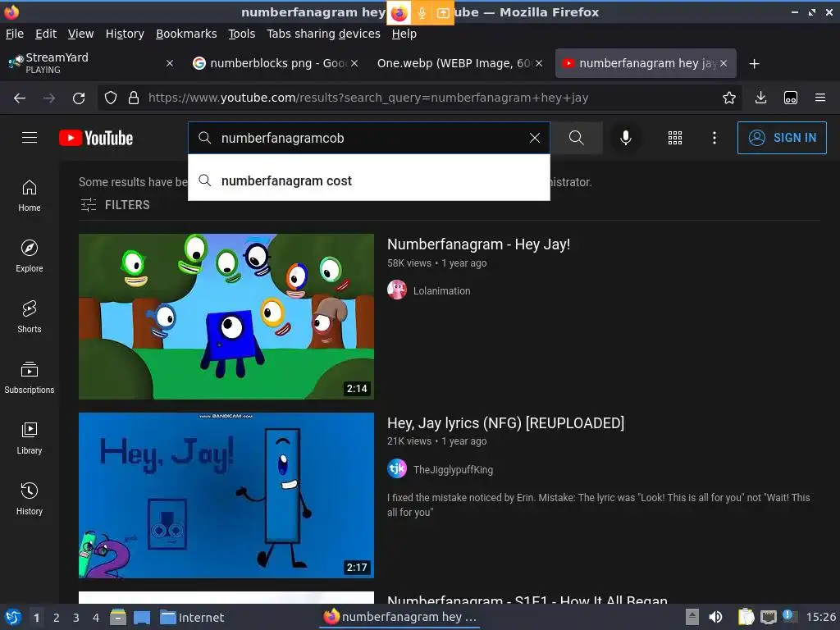Open YouTube hamburger guide menu

pyautogui.click(x=30, y=138)
